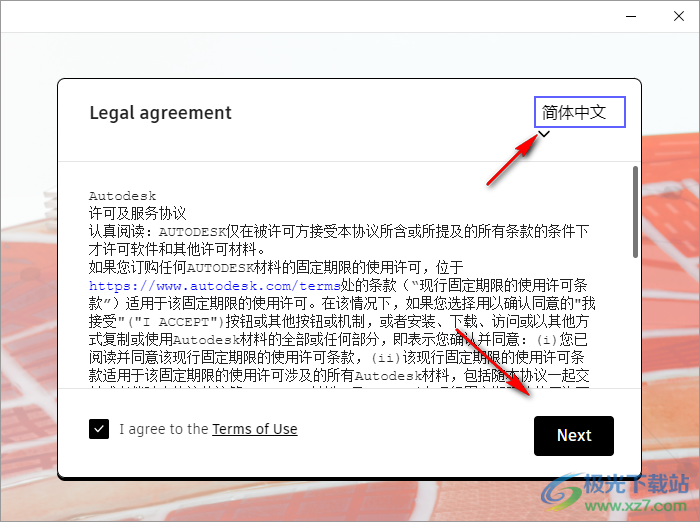Uncheck the agree to Terms checkbox
Viewport: 700px width, 522px height.
click(x=99, y=429)
